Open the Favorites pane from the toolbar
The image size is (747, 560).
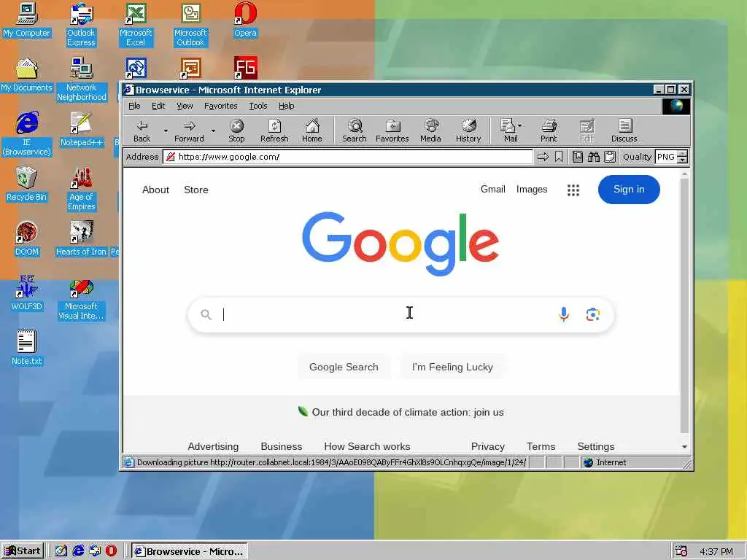[392, 131]
